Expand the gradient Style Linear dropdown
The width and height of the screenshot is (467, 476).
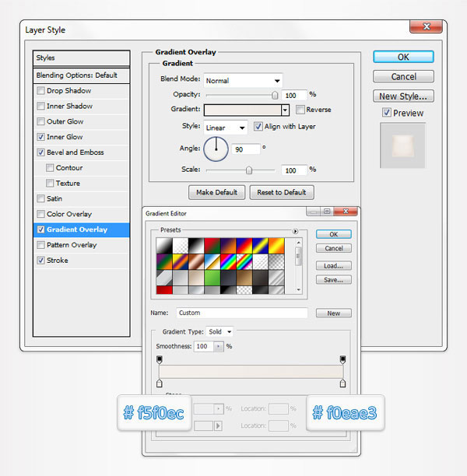(226, 127)
